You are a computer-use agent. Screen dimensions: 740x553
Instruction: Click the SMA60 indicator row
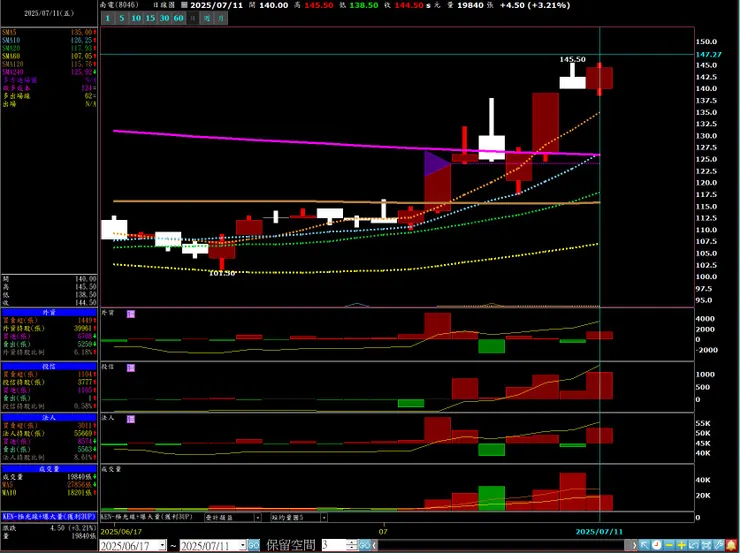pos(49,56)
